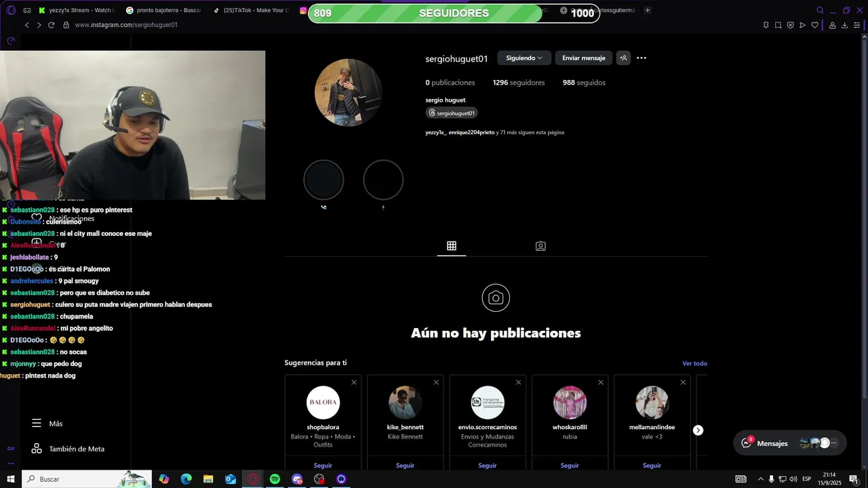Dismiss the whoskarollll suggestion
This screenshot has height=488, width=868.
point(601,382)
